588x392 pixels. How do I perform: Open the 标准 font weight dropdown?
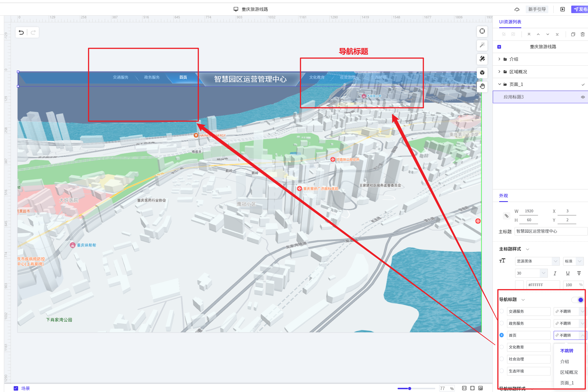(573, 261)
